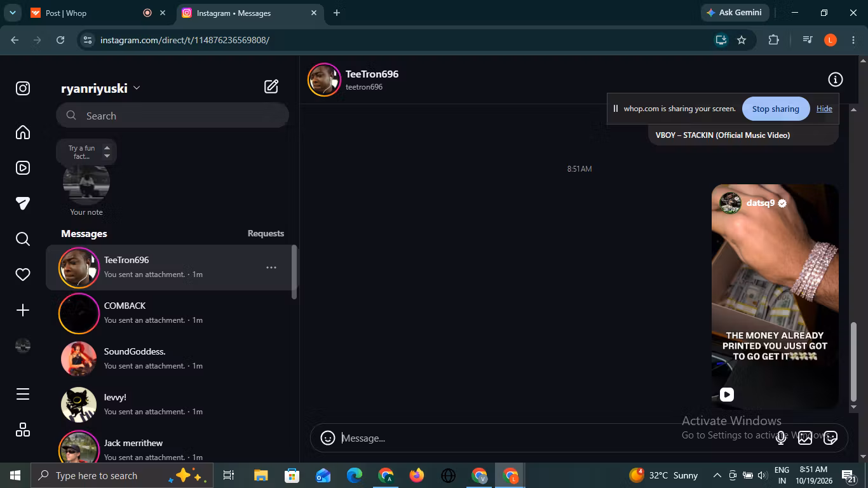Open Instagram logo home in sidebar
This screenshot has height=488, width=868.
23,88
